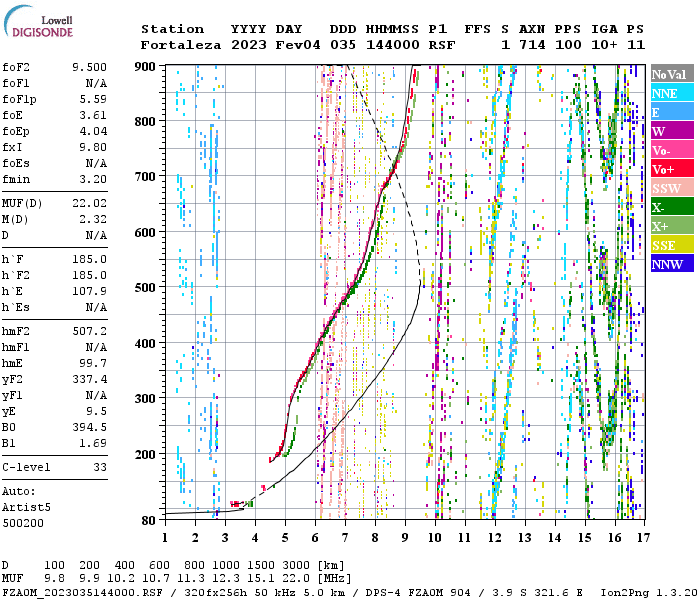Click the hmE value 99.7

click(x=93, y=363)
